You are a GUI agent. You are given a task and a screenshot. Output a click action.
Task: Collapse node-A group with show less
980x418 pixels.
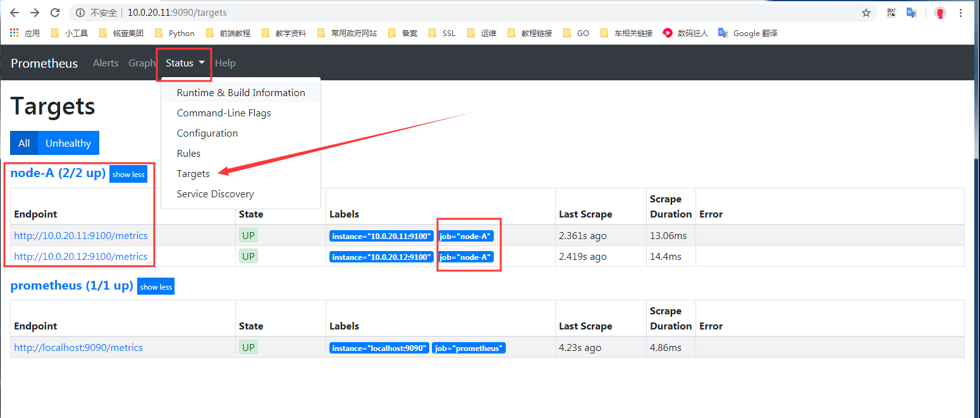128,175
